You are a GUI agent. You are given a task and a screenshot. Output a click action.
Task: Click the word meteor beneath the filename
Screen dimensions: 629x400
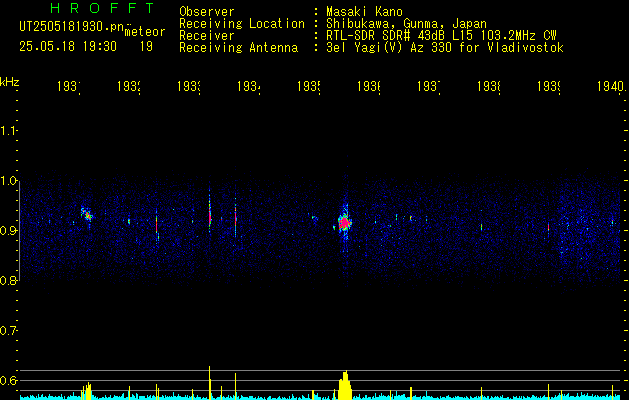[145, 32]
